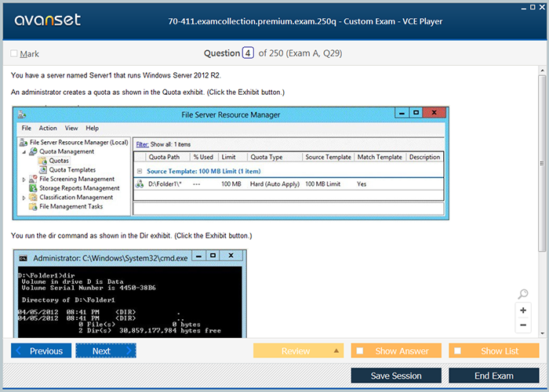
Task: Toggle the Mark checkbox for this question
Action: click(x=14, y=53)
